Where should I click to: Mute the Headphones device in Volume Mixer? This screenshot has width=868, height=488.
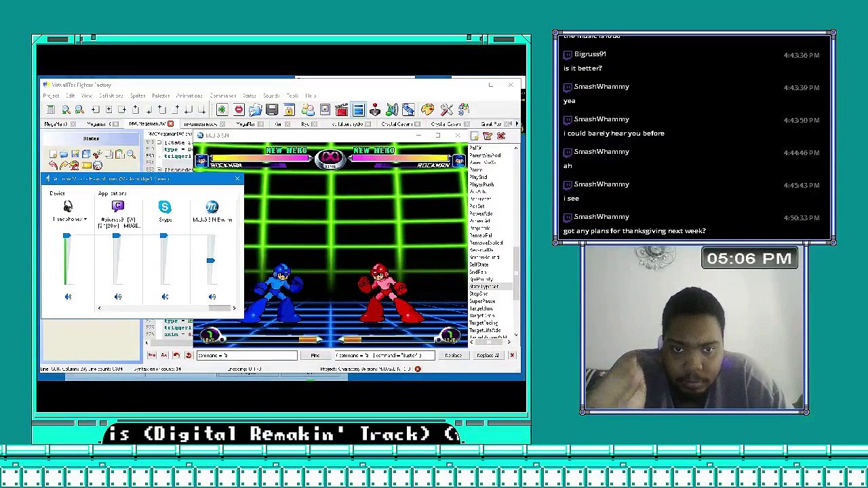(x=68, y=297)
